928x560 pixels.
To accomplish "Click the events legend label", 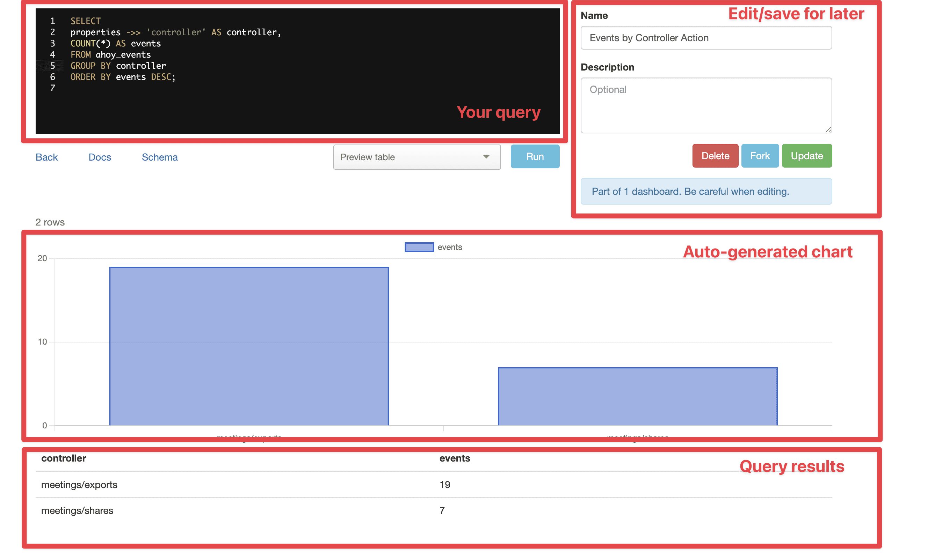I will [450, 247].
